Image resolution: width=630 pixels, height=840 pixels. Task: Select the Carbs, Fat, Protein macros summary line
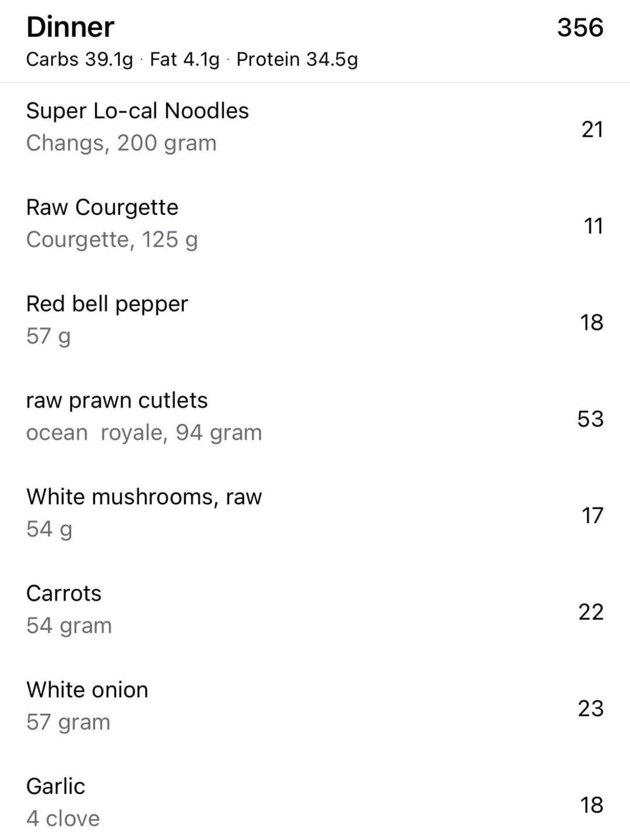[x=192, y=60]
